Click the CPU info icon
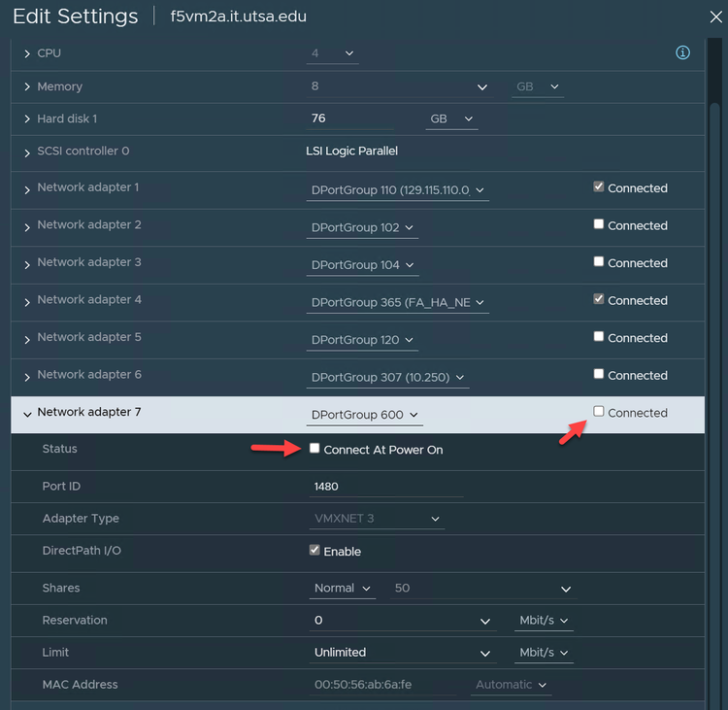The image size is (728, 710). (x=682, y=52)
